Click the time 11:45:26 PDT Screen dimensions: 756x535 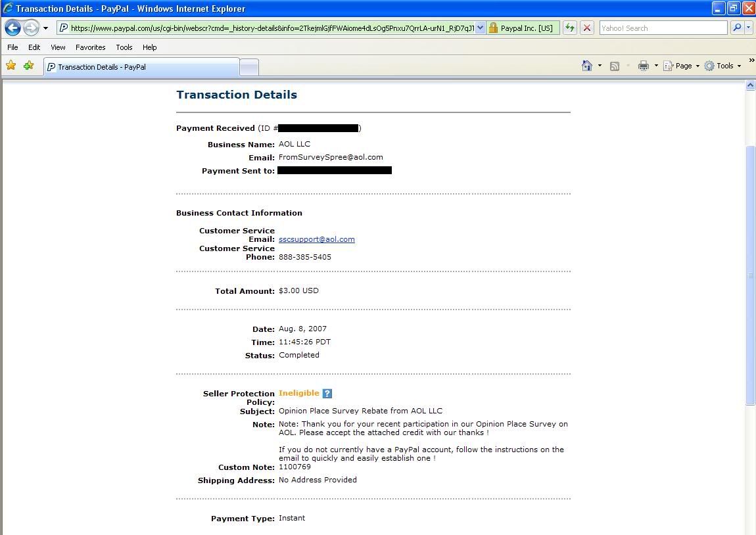(305, 342)
